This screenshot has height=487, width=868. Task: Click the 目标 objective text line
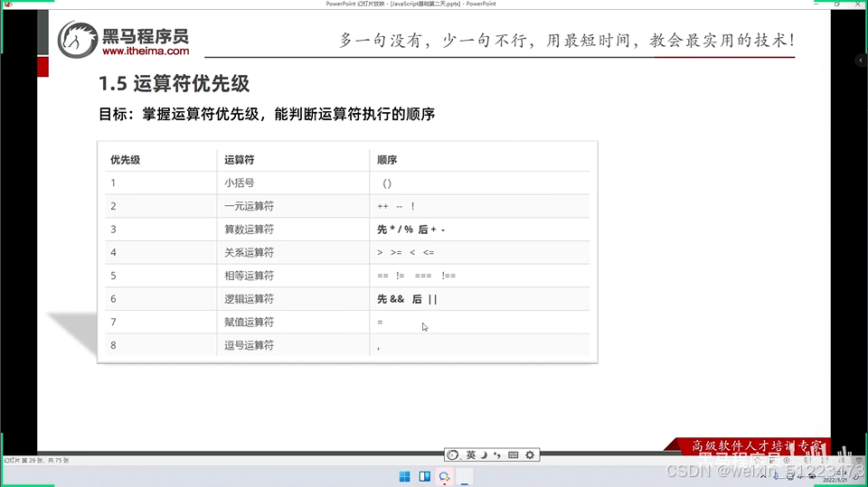point(267,114)
